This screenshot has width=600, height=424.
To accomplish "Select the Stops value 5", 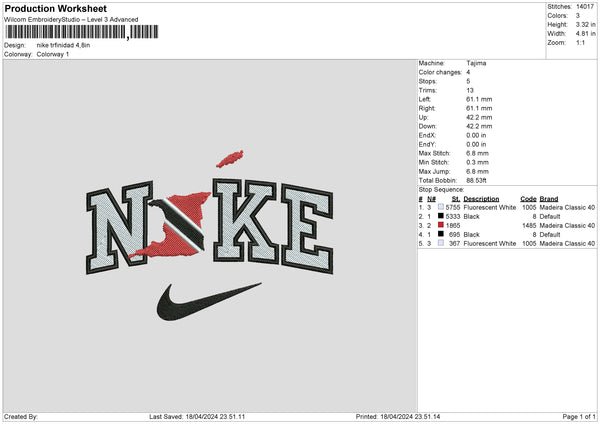I will (x=468, y=81).
